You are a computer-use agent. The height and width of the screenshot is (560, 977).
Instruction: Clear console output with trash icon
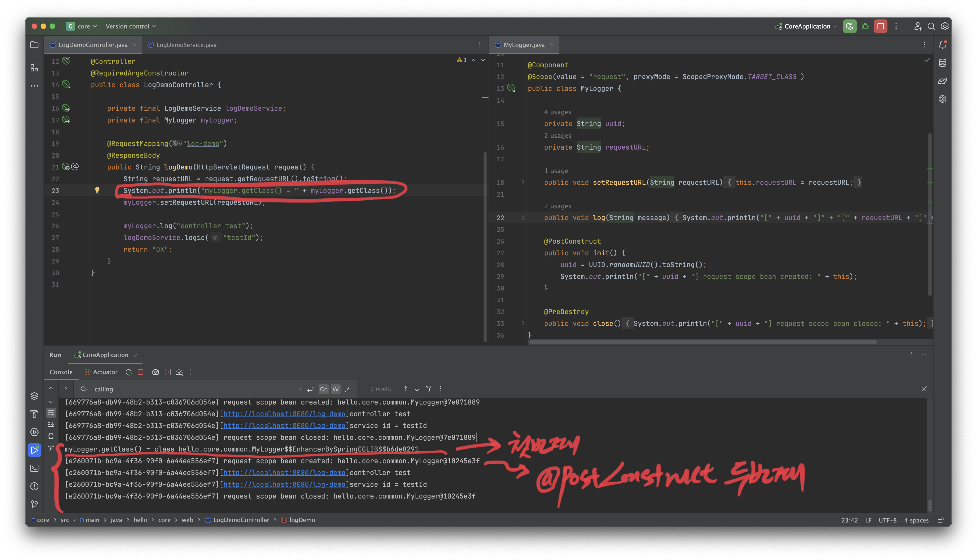(51, 448)
